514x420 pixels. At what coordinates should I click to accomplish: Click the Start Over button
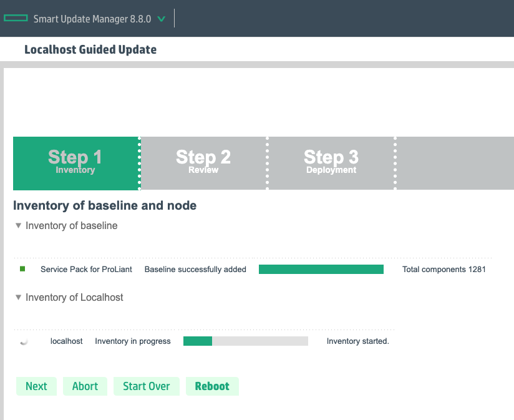tap(146, 386)
